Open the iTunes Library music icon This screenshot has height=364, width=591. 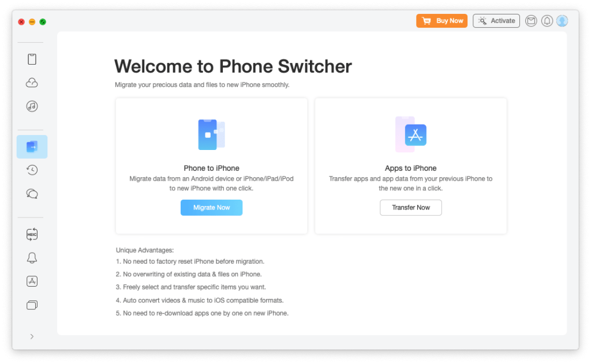pos(32,106)
